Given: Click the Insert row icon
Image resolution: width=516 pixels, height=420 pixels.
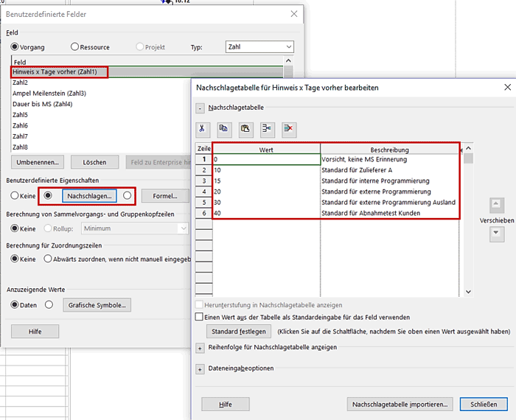Looking at the screenshot, I should click(x=268, y=128).
